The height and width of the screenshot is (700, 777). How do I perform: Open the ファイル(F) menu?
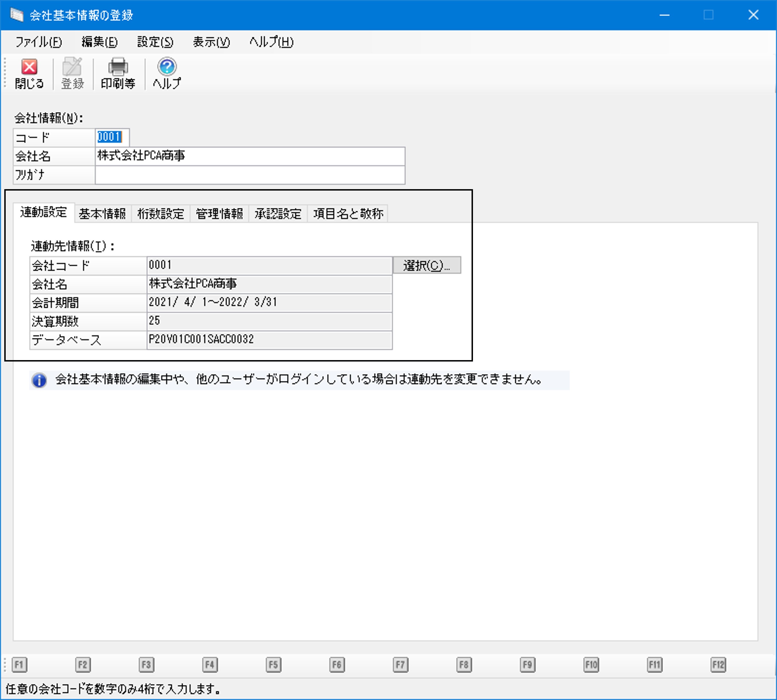38,42
